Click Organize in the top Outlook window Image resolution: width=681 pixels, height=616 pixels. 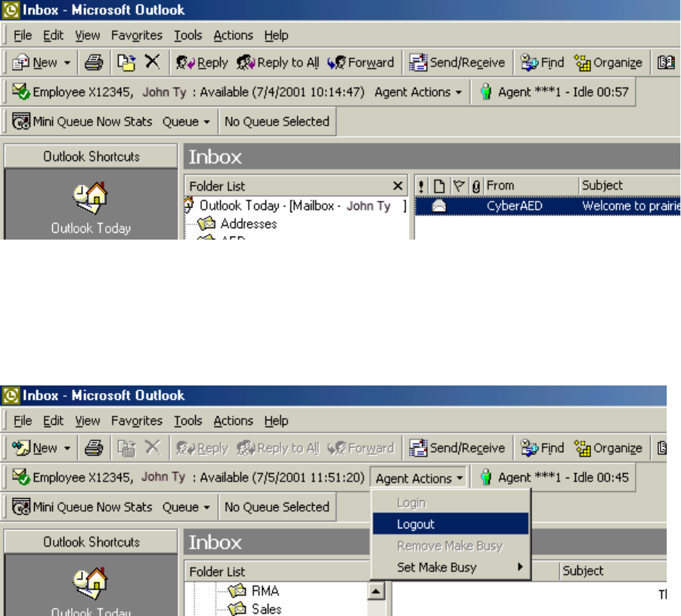pyautogui.click(x=608, y=63)
